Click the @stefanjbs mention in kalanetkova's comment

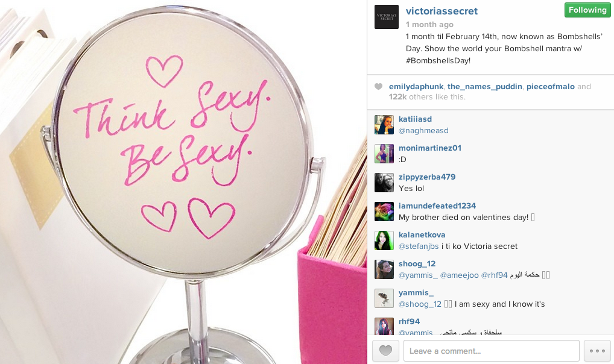[x=419, y=246]
